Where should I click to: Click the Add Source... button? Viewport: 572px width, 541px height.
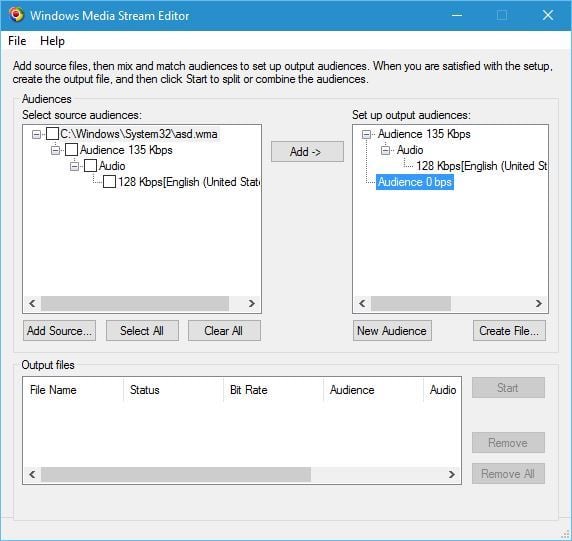pos(59,331)
